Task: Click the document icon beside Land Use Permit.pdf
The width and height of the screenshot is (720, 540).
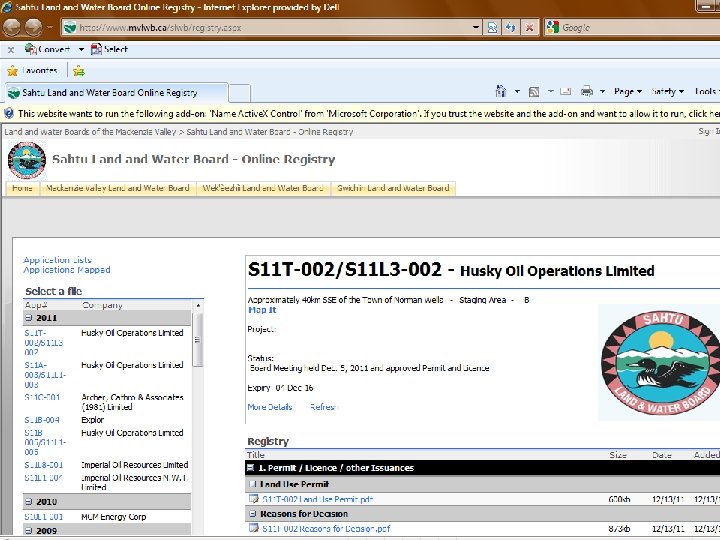Action: click(x=253, y=499)
